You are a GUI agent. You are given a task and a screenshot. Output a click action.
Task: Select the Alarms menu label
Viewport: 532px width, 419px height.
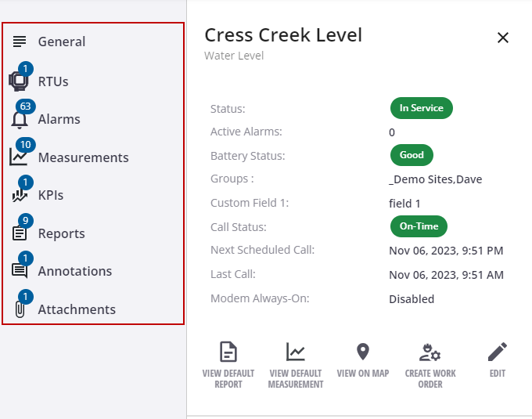tap(59, 119)
